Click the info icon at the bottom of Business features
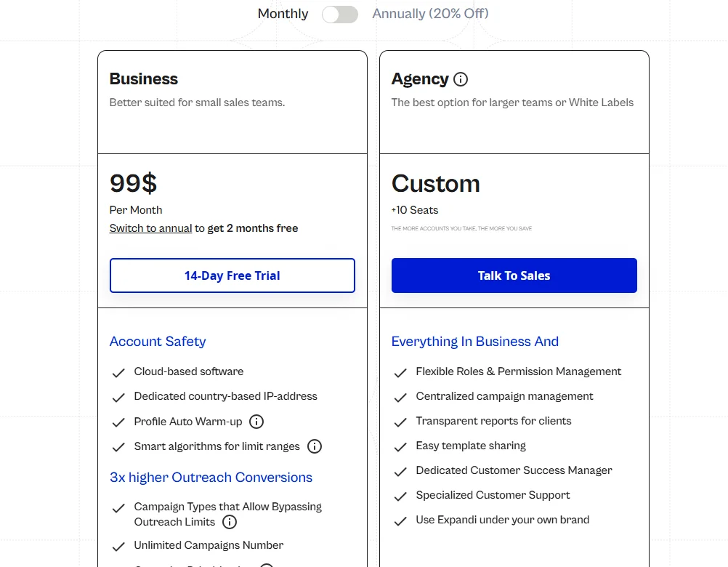728x567 pixels. [x=267, y=564]
